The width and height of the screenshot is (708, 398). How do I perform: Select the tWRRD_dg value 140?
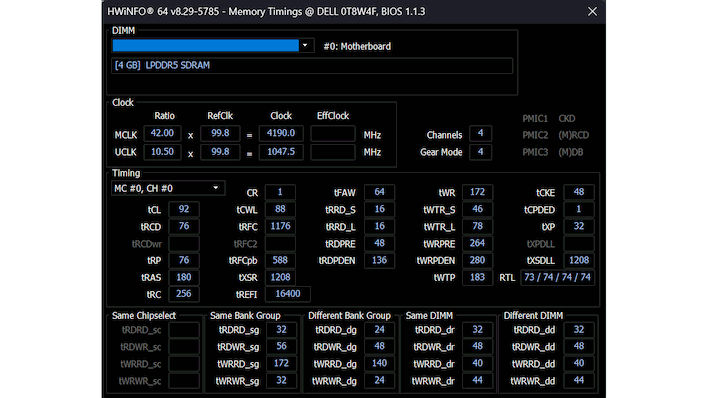[379, 364]
